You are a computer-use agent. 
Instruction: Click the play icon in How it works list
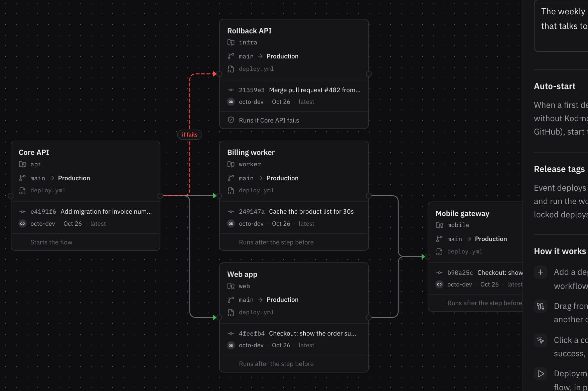(541, 374)
